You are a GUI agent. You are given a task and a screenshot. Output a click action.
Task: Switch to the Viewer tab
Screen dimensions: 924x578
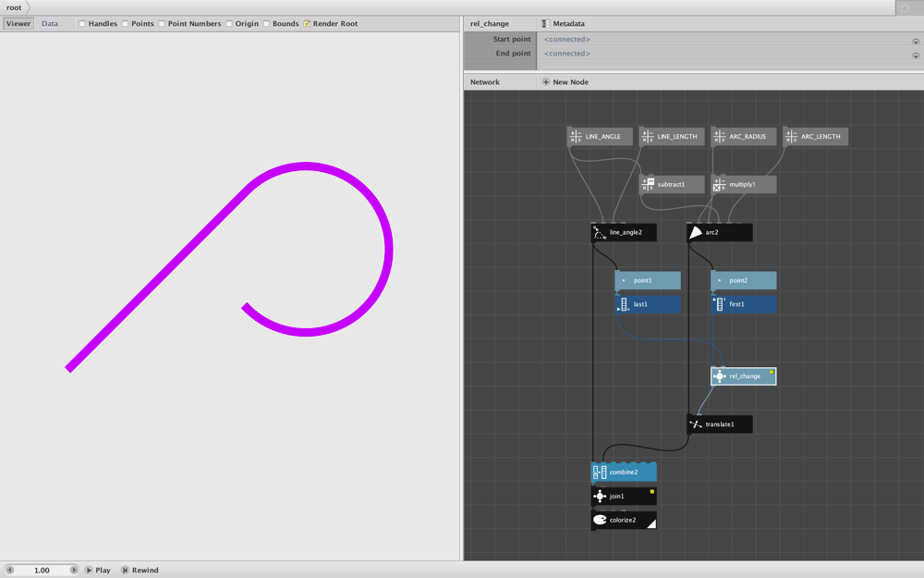pos(18,24)
